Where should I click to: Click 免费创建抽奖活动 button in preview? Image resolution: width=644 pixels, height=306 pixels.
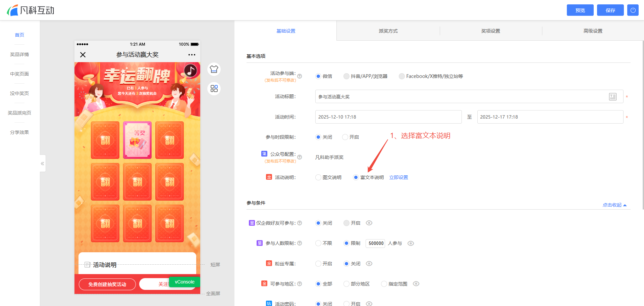[x=107, y=284]
